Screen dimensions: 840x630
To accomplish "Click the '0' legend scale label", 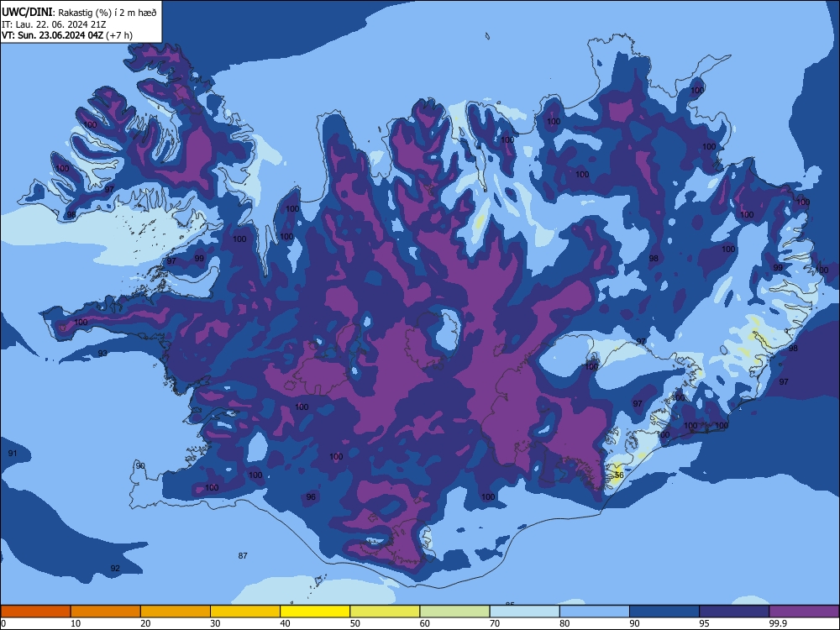I will click(x=3, y=623).
